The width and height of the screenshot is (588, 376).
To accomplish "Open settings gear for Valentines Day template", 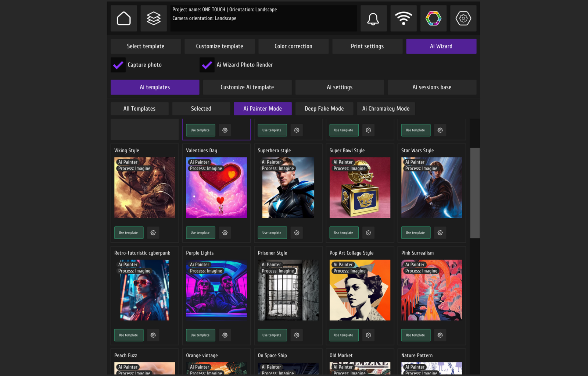I will 225,233.
